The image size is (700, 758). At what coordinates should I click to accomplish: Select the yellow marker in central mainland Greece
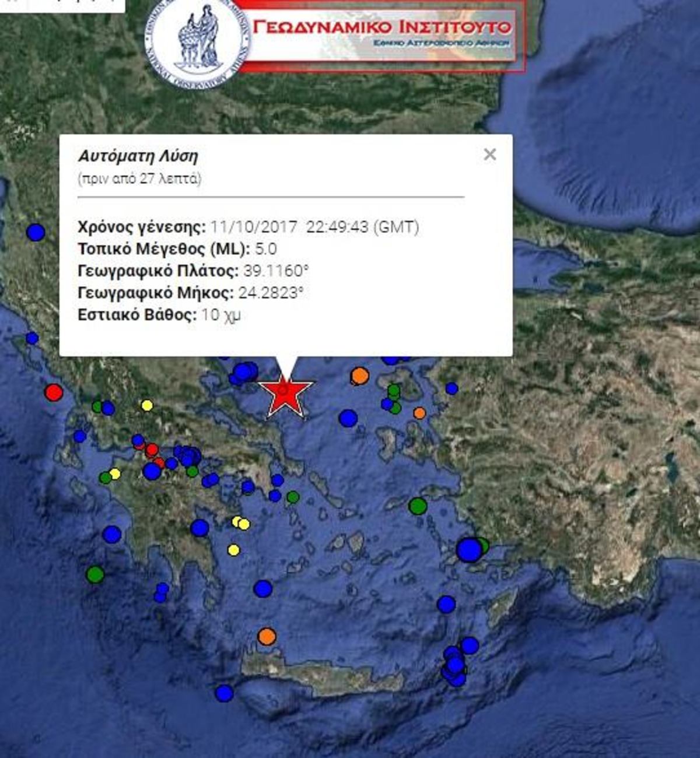(147, 405)
